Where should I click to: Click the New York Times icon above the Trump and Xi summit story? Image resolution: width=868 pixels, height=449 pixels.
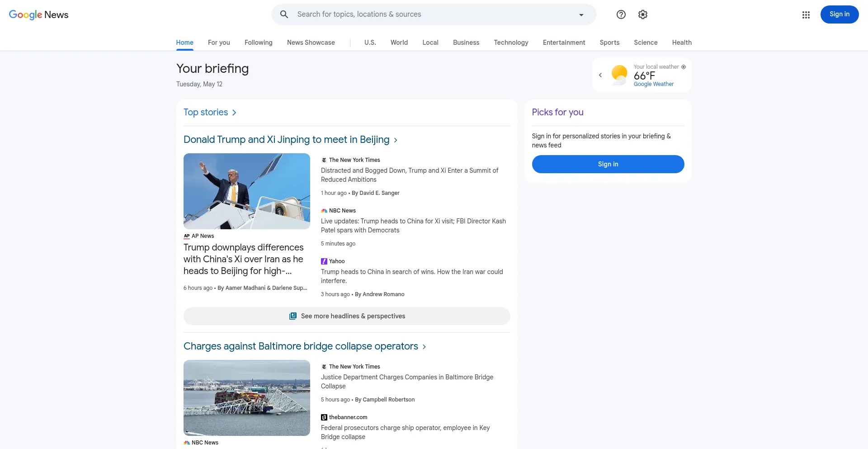click(x=324, y=160)
